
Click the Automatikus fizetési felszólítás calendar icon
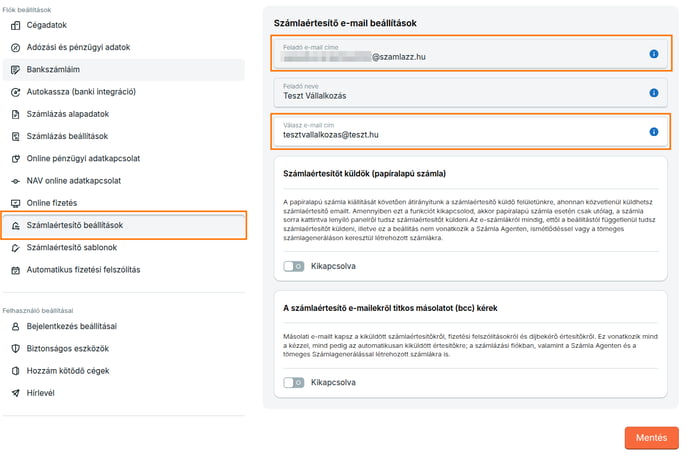[15, 270]
